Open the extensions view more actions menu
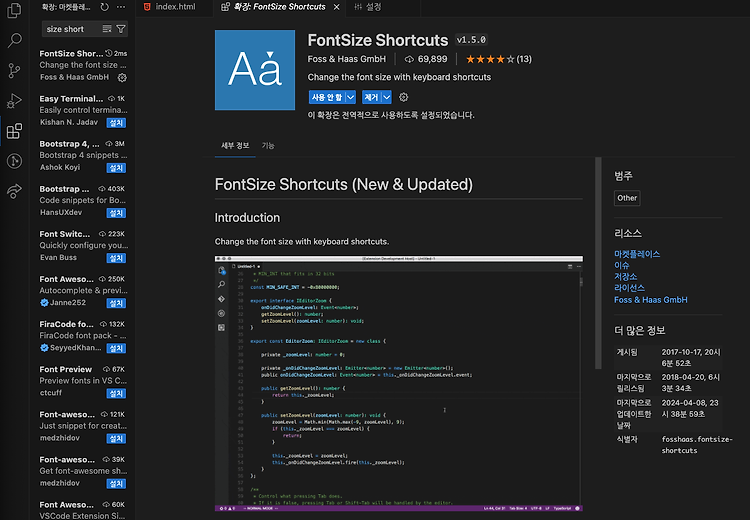The width and height of the screenshot is (750, 520). [121, 7]
